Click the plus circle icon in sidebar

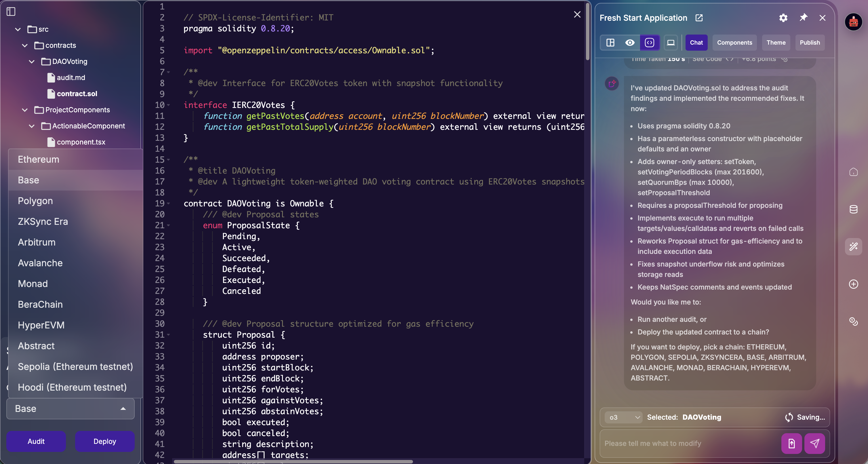click(853, 284)
